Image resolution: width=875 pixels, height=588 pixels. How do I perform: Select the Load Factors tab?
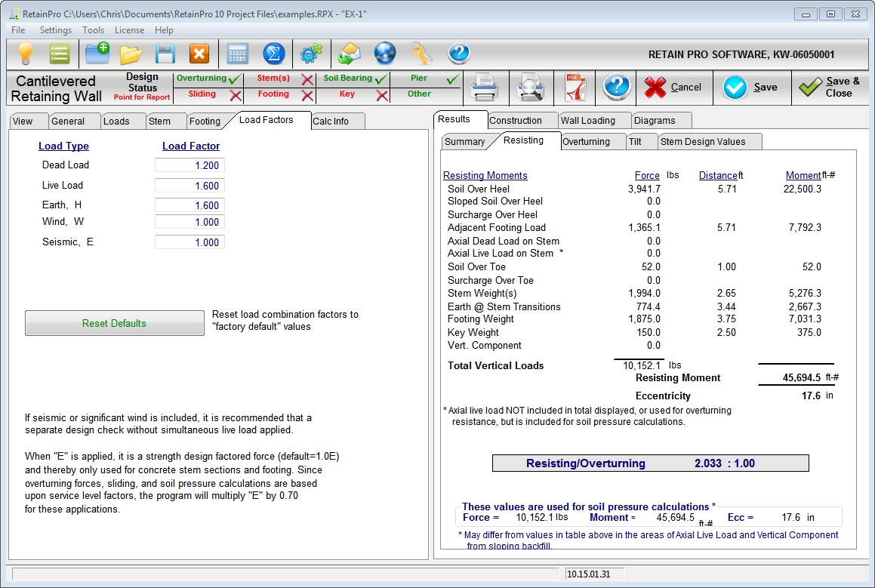pyautogui.click(x=267, y=120)
